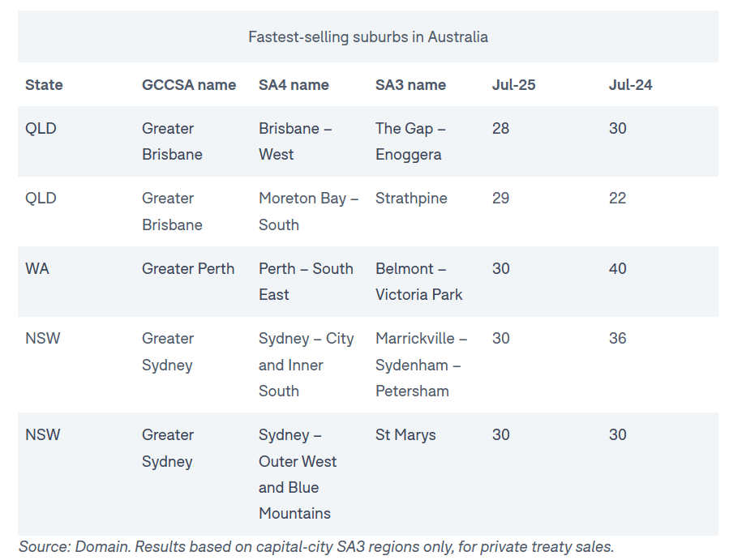This screenshot has height=560, width=729.
Task: Click the Jul-24 column header
Action: 630,84
